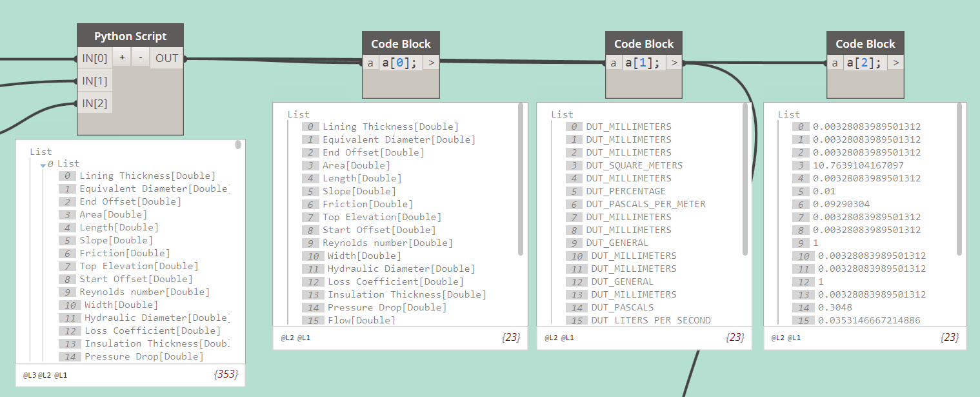Click the output chevron of the a[2] Code Block
The image size is (980, 397).
[x=895, y=62]
